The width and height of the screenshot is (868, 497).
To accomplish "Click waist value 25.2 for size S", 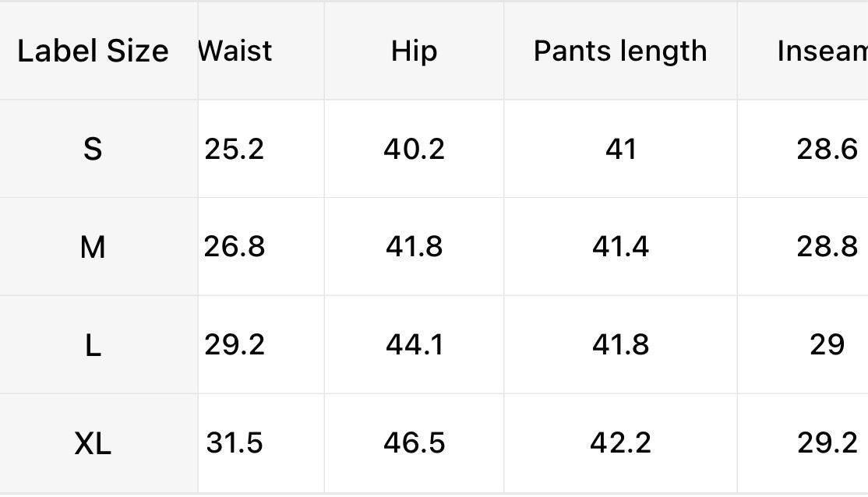I will click(235, 149).
